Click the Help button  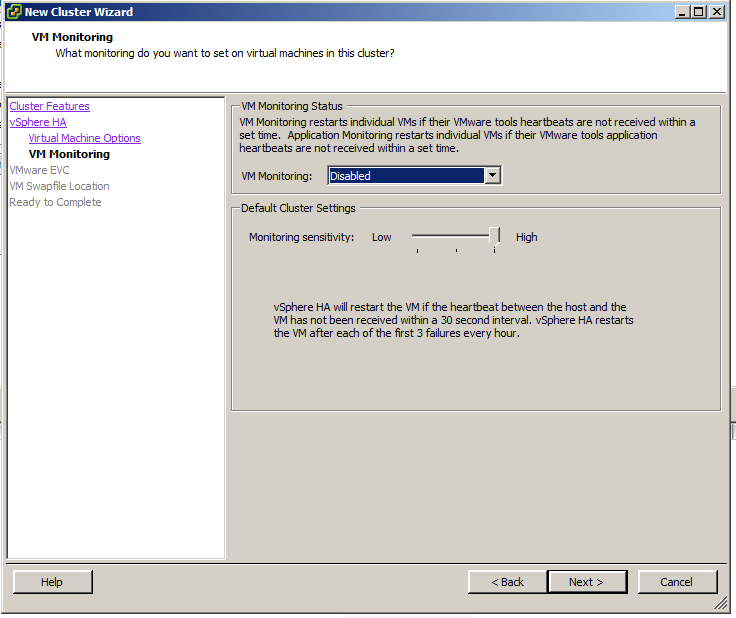pos(52,582)
